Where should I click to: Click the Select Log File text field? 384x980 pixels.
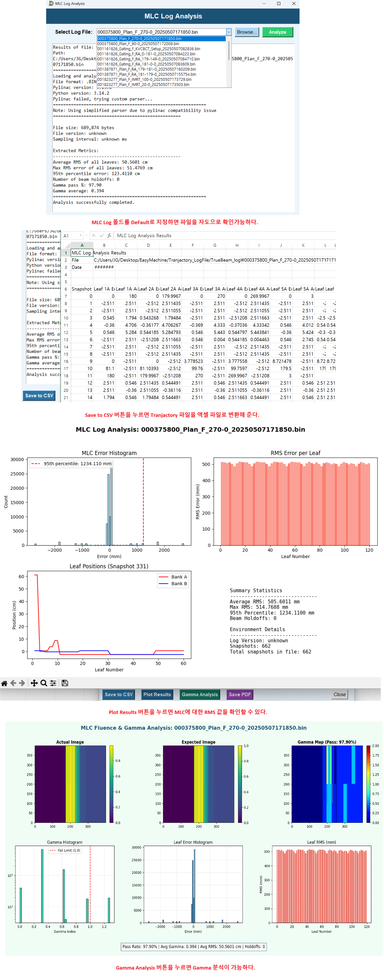point(161,32)
